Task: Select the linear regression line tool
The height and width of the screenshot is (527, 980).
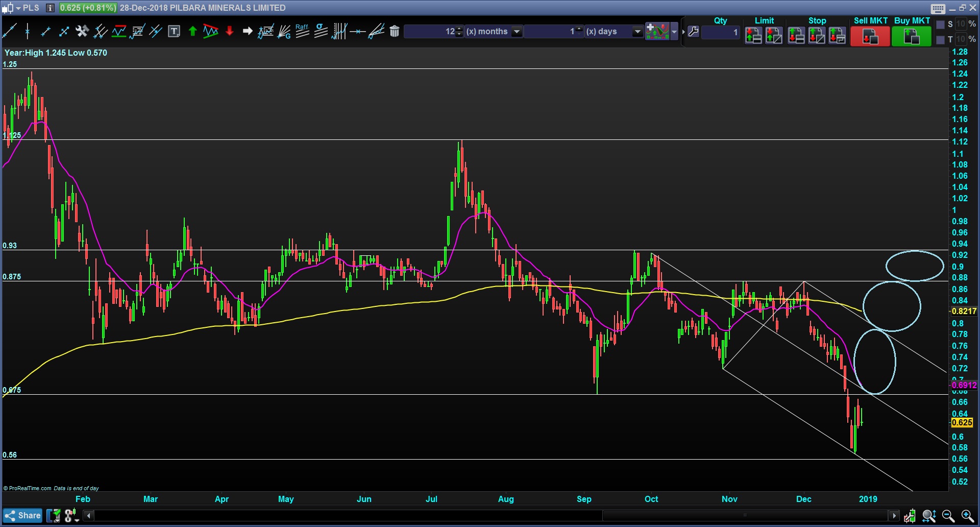Action: 376,31
